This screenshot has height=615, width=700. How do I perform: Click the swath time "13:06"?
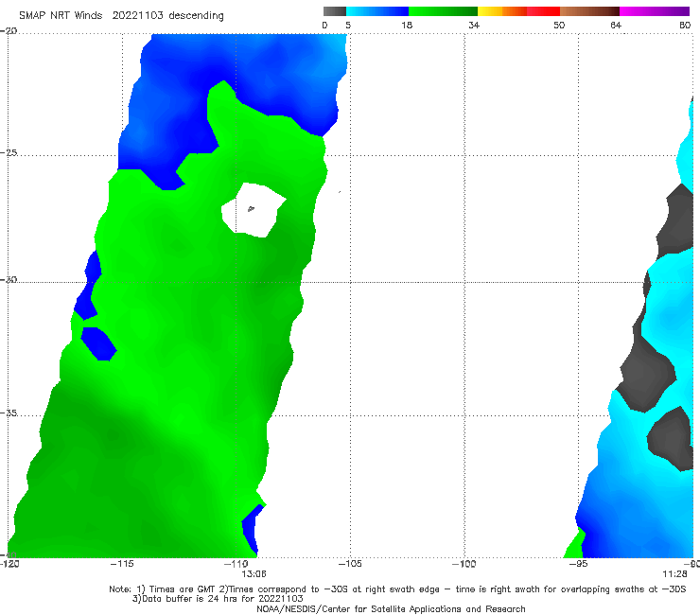click(254, 574)
